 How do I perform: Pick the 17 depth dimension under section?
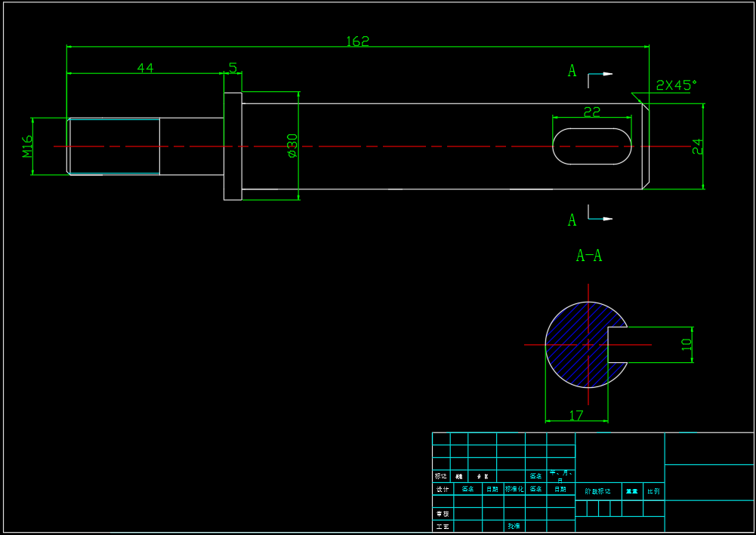point(576,415)
